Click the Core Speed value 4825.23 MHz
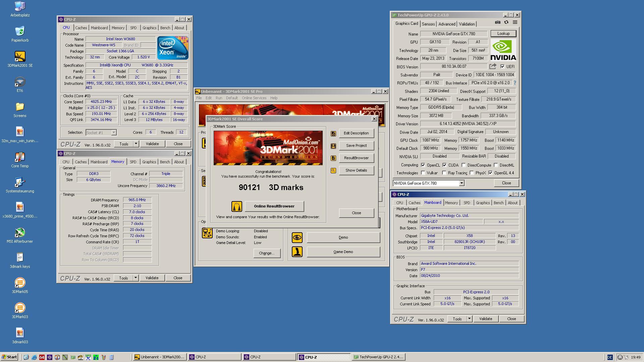Screen dimensions: 644x362 click(101, 102)
